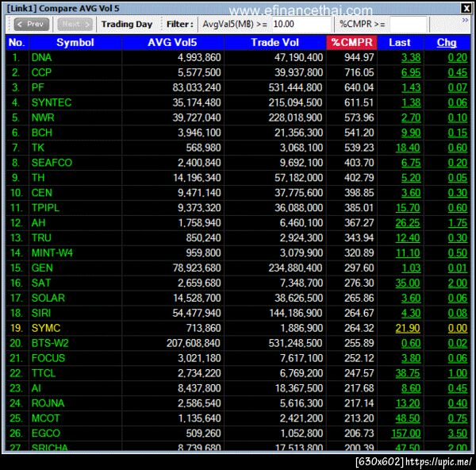Sort by the Last column header
476x470 pixels.
[x=400, y=43]
